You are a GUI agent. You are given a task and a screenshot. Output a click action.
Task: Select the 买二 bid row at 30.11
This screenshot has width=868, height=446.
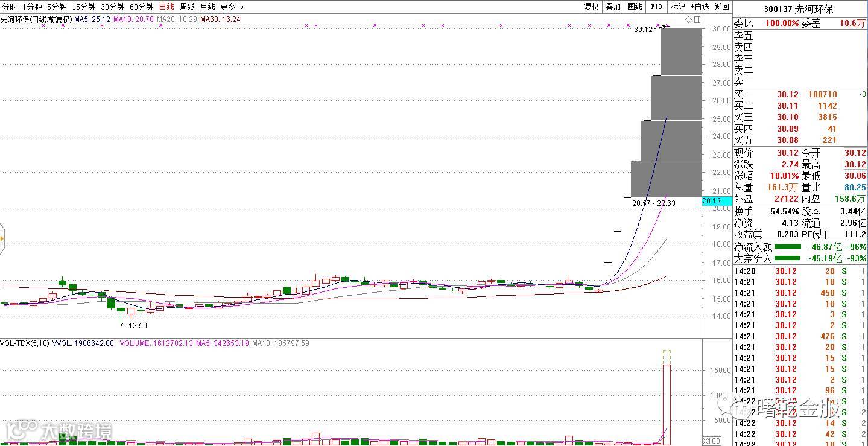click(x=799, y=106)
